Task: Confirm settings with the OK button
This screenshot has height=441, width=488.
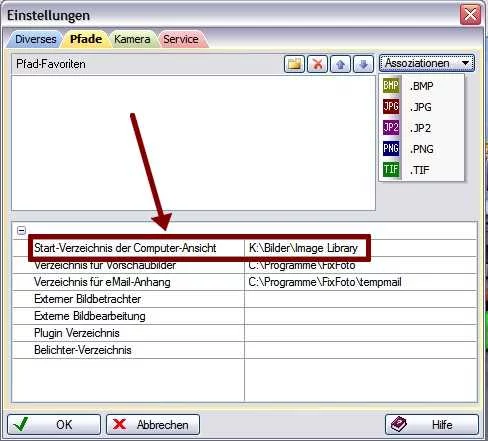Action: coord(54,424)
